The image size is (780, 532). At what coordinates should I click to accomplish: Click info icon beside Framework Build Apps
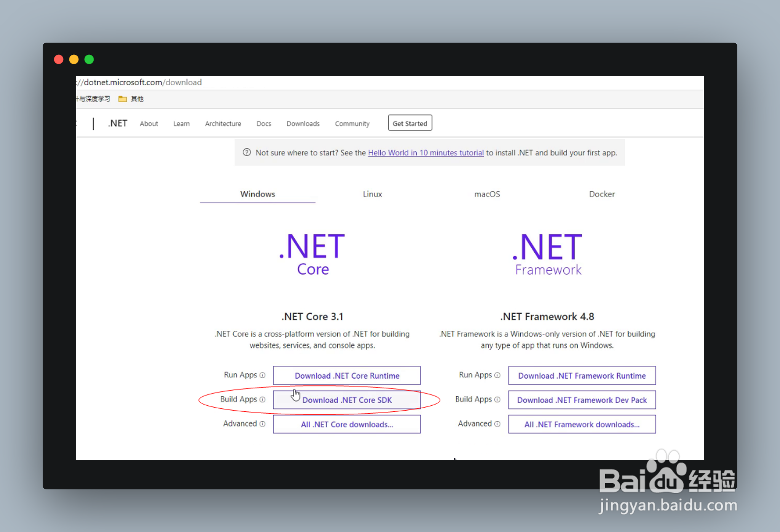tap(497, 400)
